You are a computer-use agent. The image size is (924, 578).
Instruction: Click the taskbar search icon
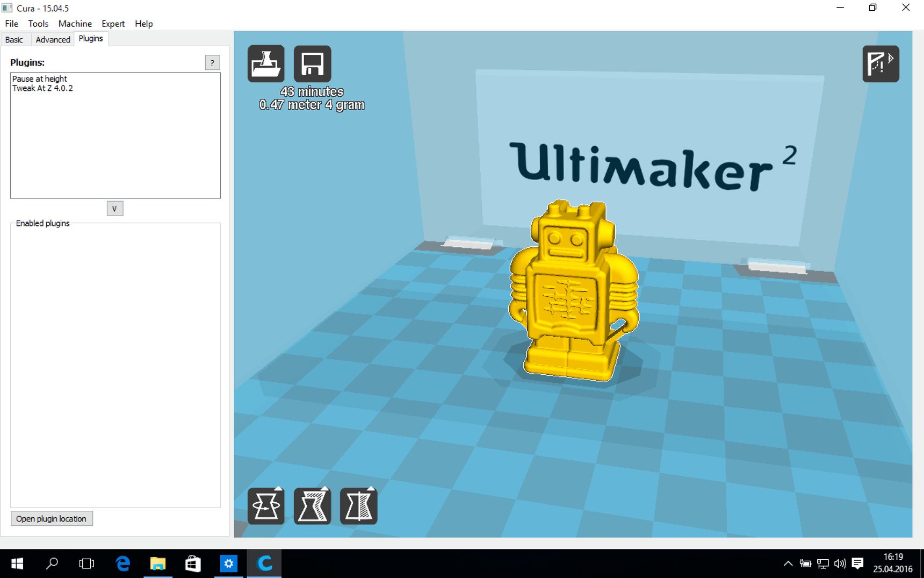pyautogui.click(x=52, y=563)
